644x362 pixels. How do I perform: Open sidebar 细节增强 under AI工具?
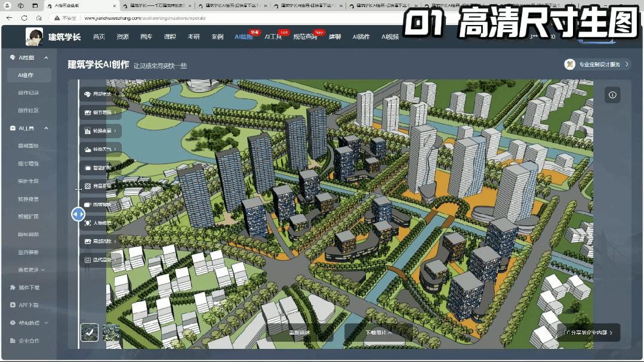pos(28,164)
